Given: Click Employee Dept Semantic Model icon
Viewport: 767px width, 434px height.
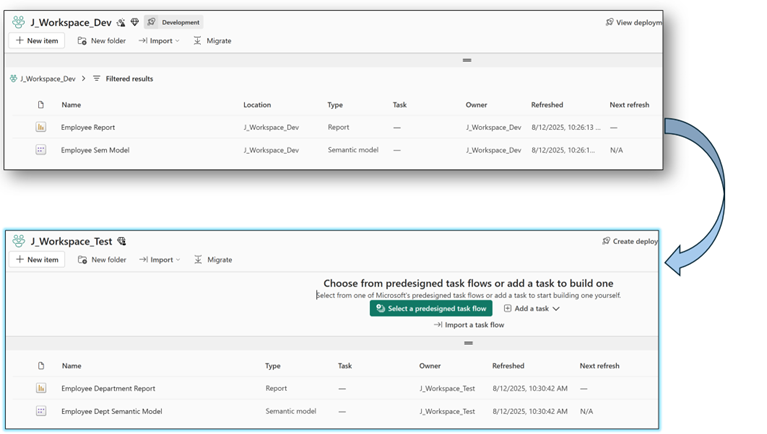Looking at the screenshot, I should click(41, 411).
